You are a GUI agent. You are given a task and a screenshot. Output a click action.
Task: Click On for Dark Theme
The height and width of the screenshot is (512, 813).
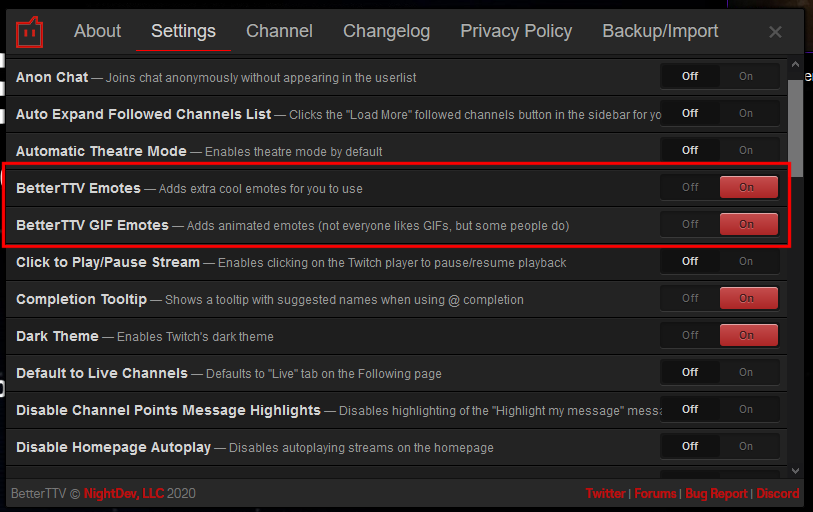click(x=749, y=335)
